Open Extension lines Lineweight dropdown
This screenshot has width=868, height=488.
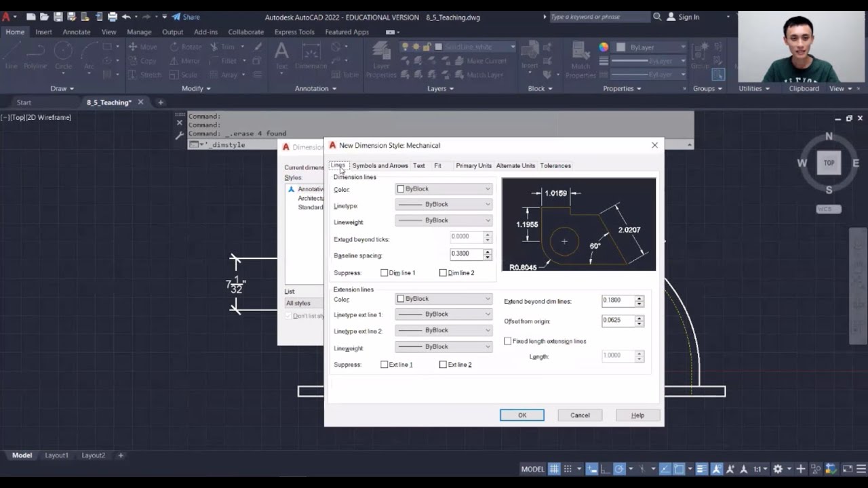[x=443, y=346]
